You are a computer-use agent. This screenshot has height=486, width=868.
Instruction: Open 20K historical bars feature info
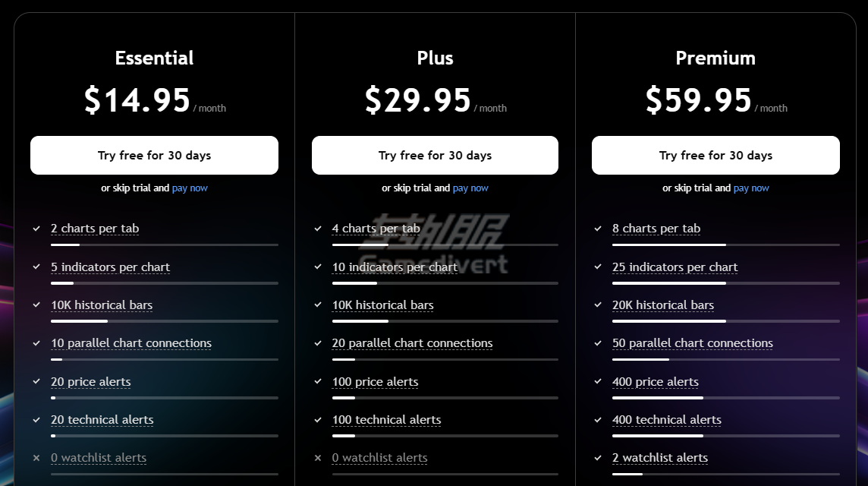662,305
